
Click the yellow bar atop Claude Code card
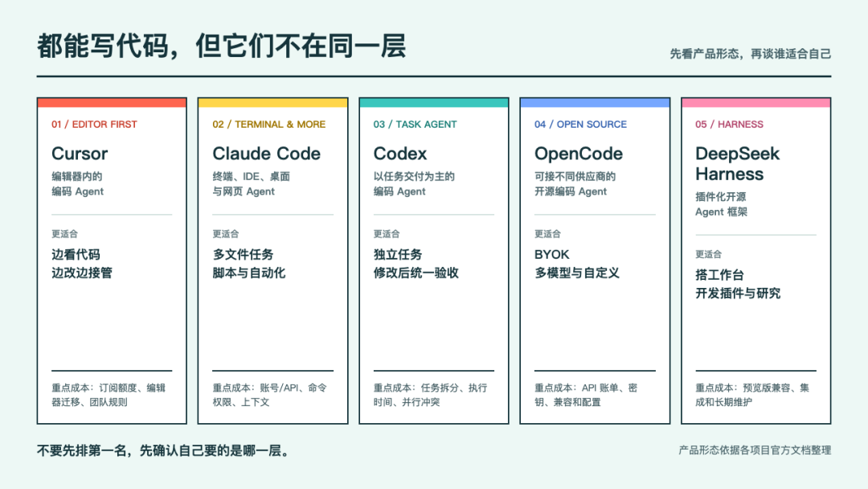click(x=273, y=102)
